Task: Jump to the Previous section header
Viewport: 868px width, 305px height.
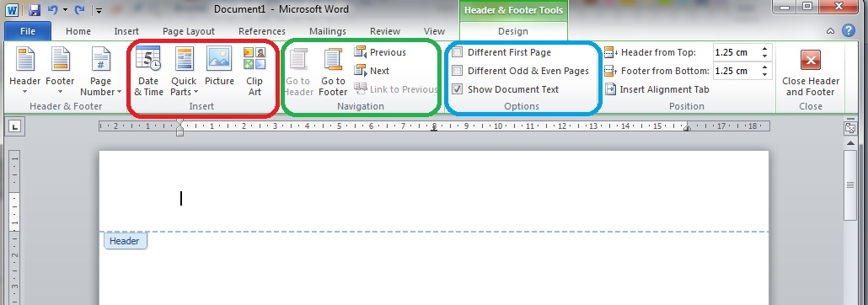Action: pos(380,52)
